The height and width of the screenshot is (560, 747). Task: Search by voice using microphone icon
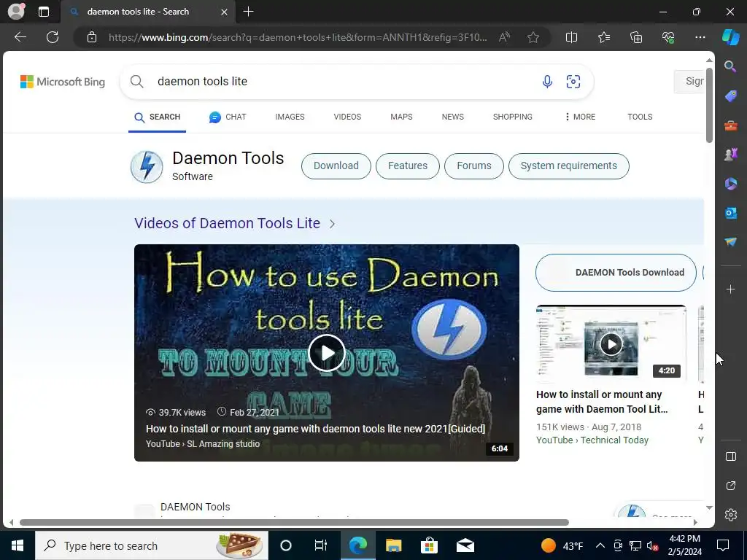(x=547, y=82)
